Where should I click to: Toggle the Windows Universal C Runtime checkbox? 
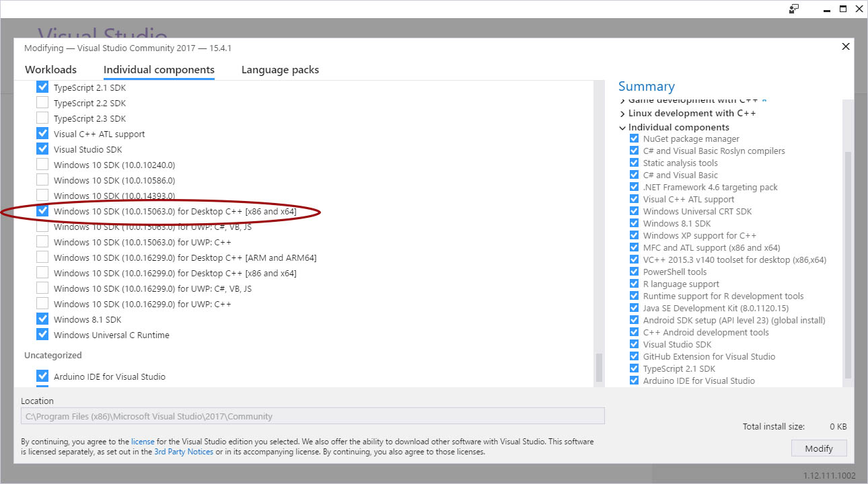[42, 335]
